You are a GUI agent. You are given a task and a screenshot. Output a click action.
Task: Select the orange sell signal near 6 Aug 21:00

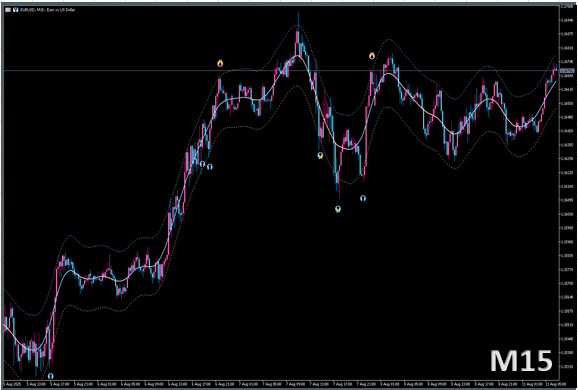pyautogui.click(x=220, y=63)
